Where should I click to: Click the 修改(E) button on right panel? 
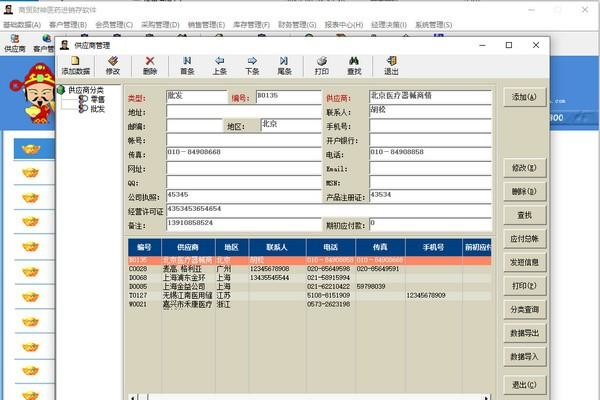click(x=524, y=168)
